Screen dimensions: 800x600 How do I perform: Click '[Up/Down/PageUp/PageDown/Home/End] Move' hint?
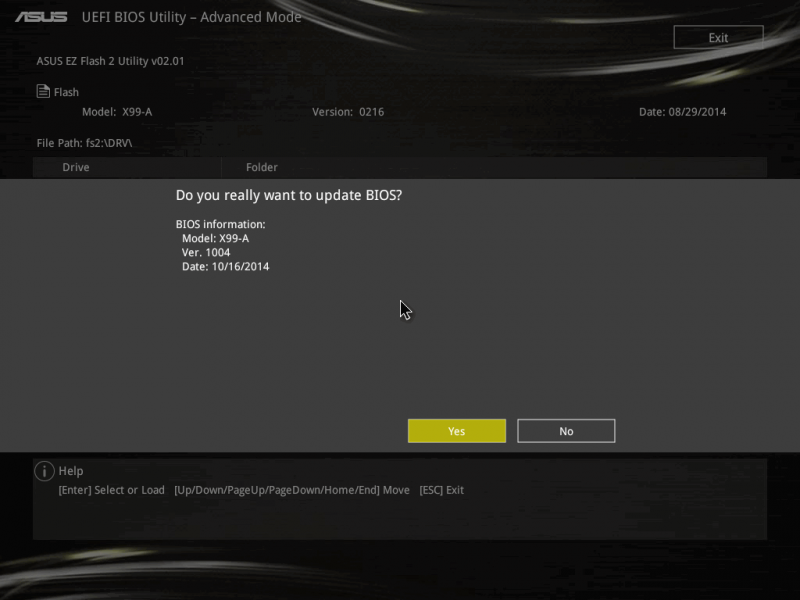[x=292, y=490]
